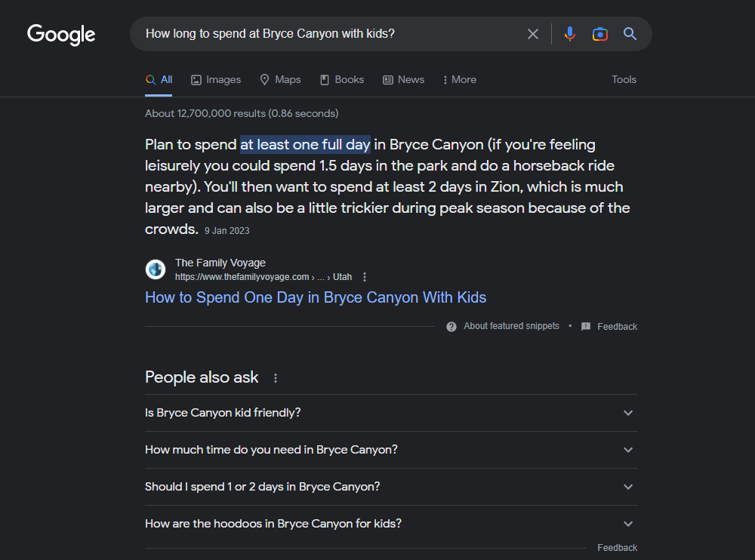Open the thefamilyvoyage.com URL breadcrumb
This screenshot has width=755, height=560.
click(263, 277)
